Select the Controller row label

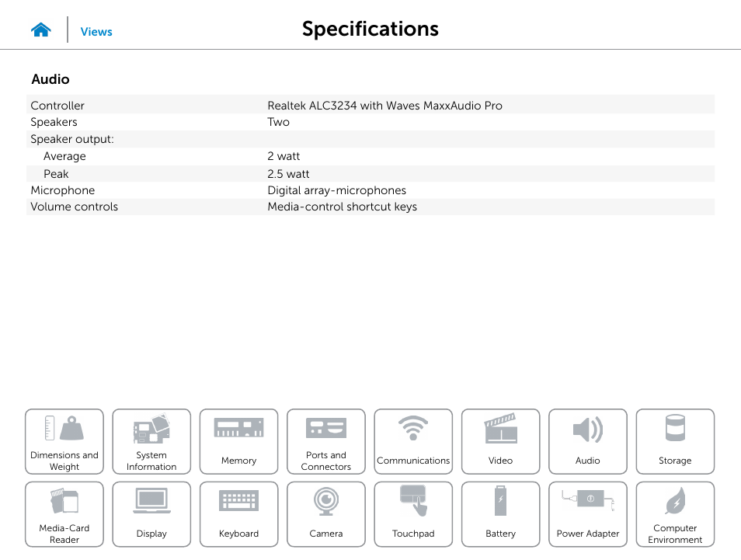(57, 106)
